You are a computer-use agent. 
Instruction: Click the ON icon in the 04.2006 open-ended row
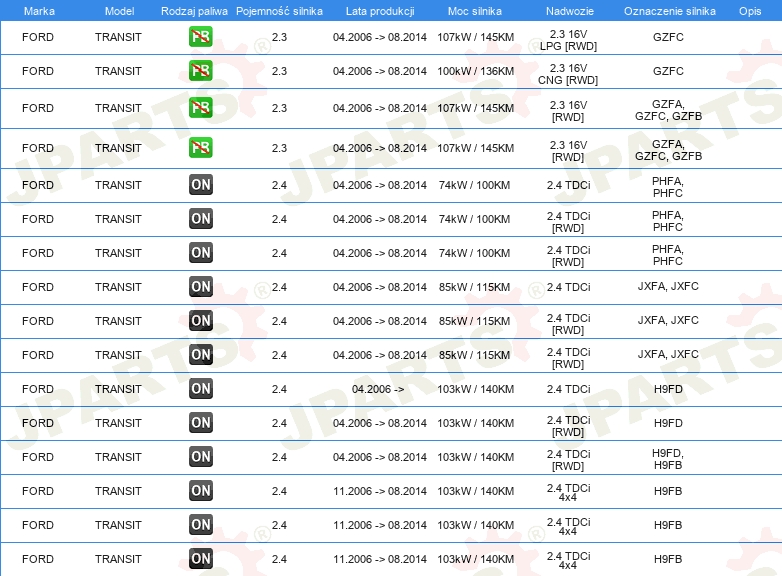200,388
